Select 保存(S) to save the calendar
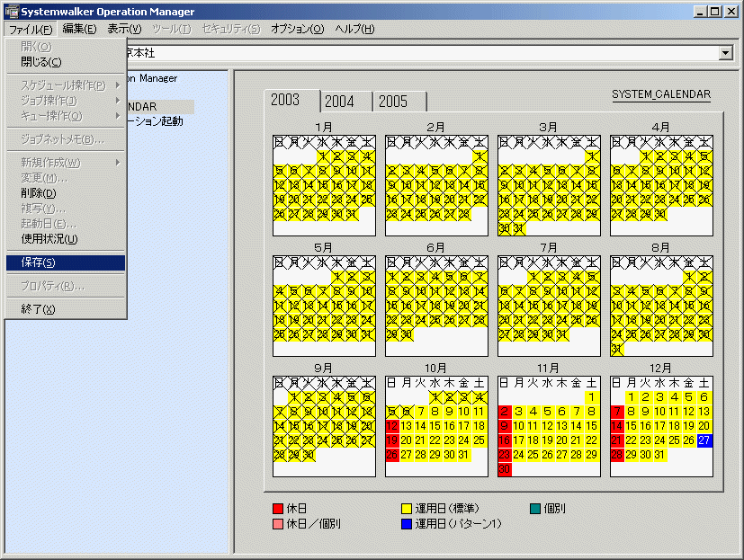 point(66,262)
